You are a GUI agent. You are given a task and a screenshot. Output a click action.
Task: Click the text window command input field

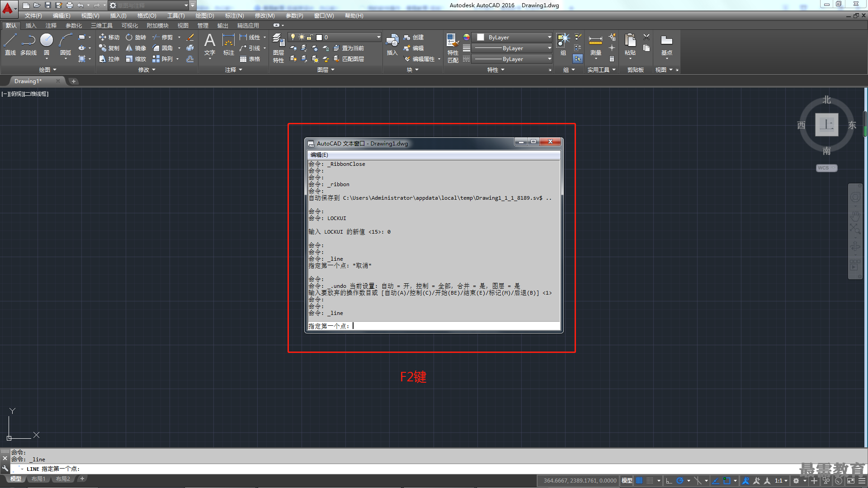[434, 326]
